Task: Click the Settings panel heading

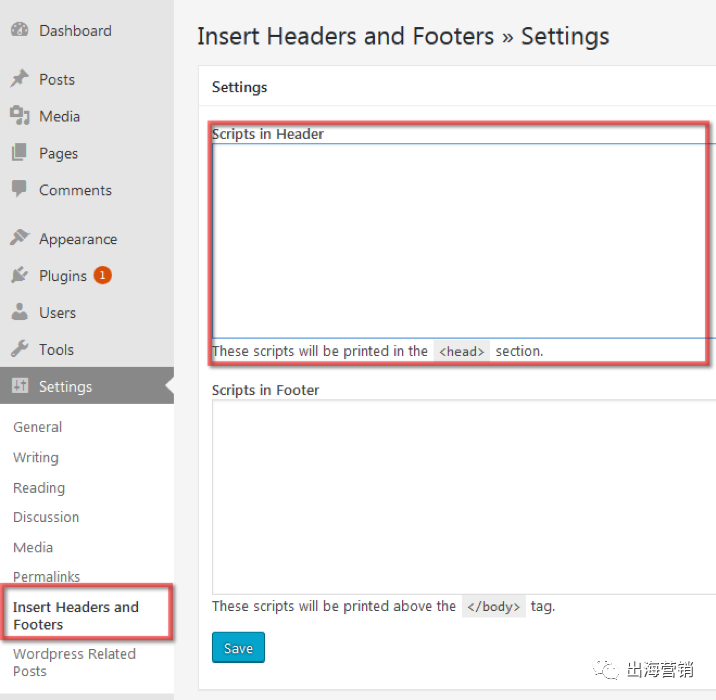Action: click(239, 87)
